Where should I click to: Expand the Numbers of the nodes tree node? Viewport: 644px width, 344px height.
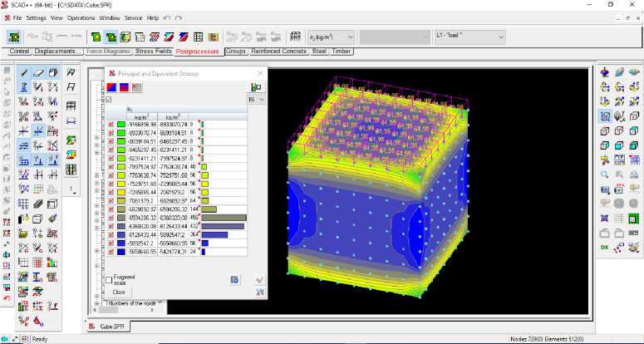pos(97,303)
